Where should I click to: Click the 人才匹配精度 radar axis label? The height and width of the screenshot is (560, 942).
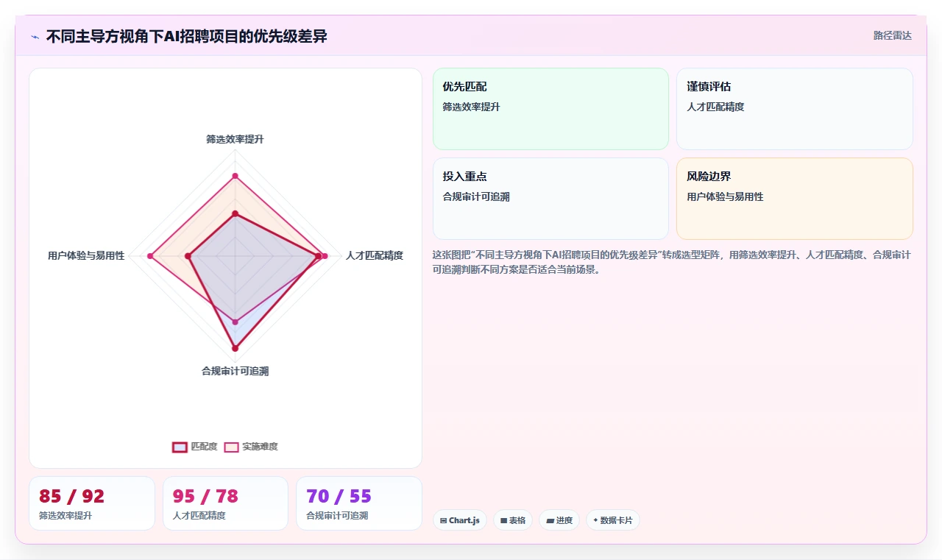[x=375, y=255]
